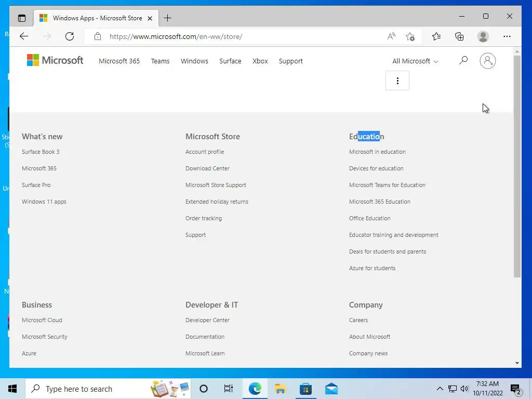Click the Microsoft Store footer heading

[212, 137]
